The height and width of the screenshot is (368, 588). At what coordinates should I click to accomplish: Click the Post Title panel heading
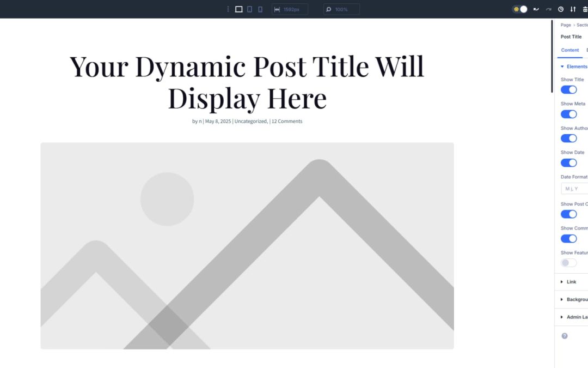pyautogui.click(x=571, y=37)
